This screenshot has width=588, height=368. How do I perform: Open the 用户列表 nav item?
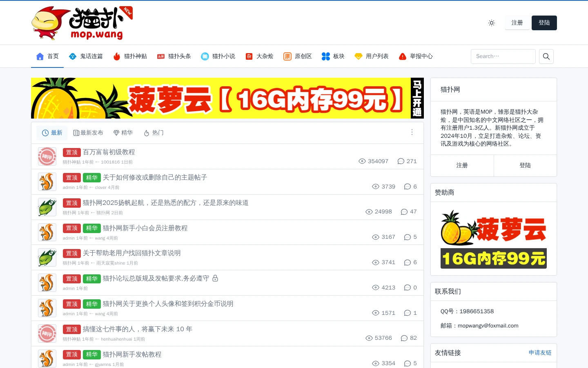pyautogui.click(x=372, y=56)
